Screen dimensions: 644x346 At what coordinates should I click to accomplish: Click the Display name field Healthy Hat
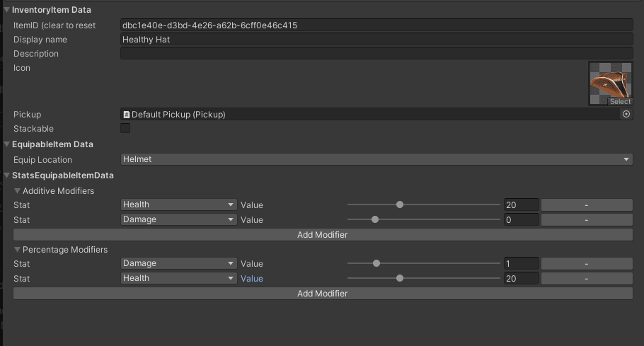(x=376, y=40)
